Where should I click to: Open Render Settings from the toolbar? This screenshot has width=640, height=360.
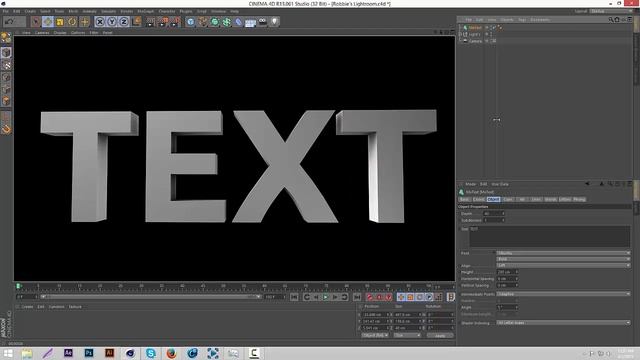[176, 22]
